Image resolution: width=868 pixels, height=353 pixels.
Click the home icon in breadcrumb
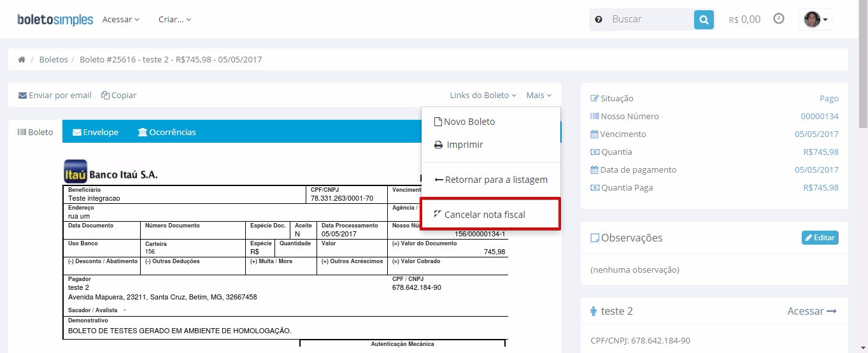pyautogui.click(x=22, y=59)
